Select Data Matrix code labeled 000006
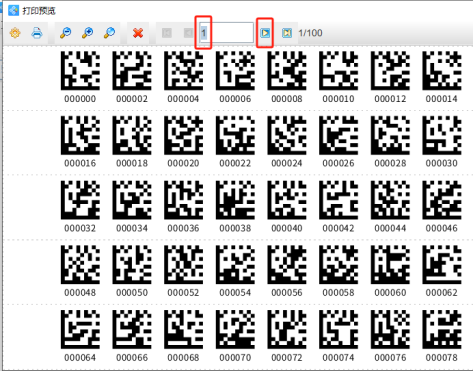The image size is (474, 371). 235,70
